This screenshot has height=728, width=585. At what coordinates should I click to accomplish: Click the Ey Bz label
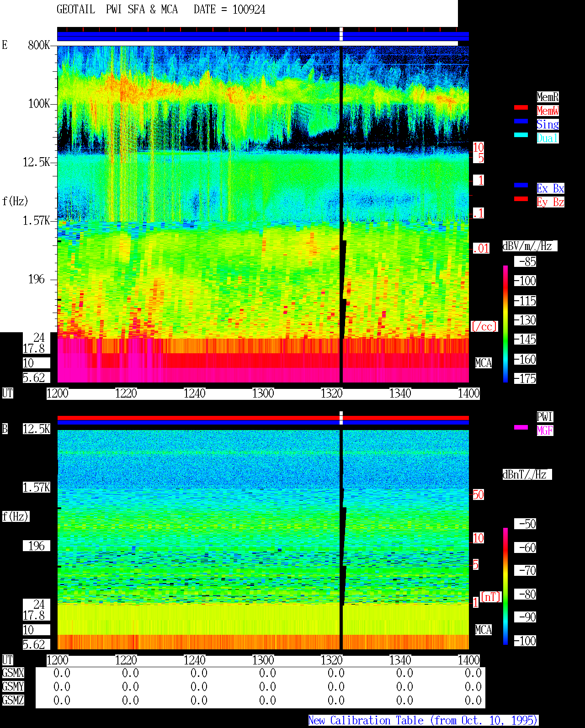(550, 202)
